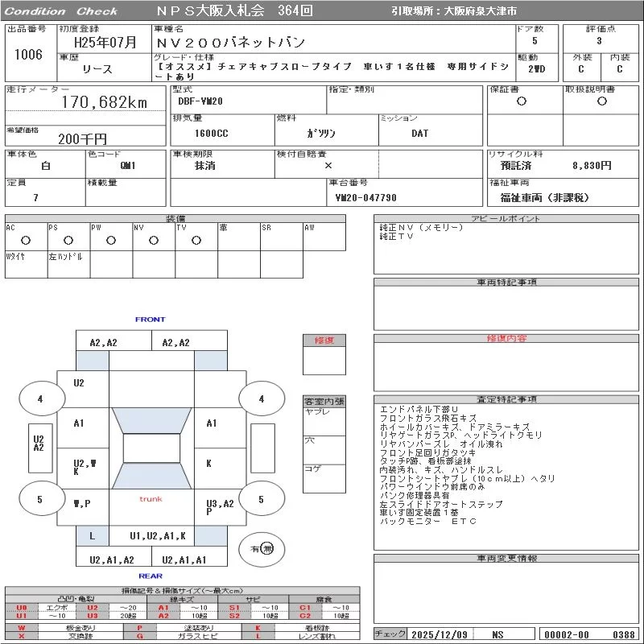This screenshot has width=644, height=644.
Task: Select the アピールポイント section header
Action: [x=507, y=219]
